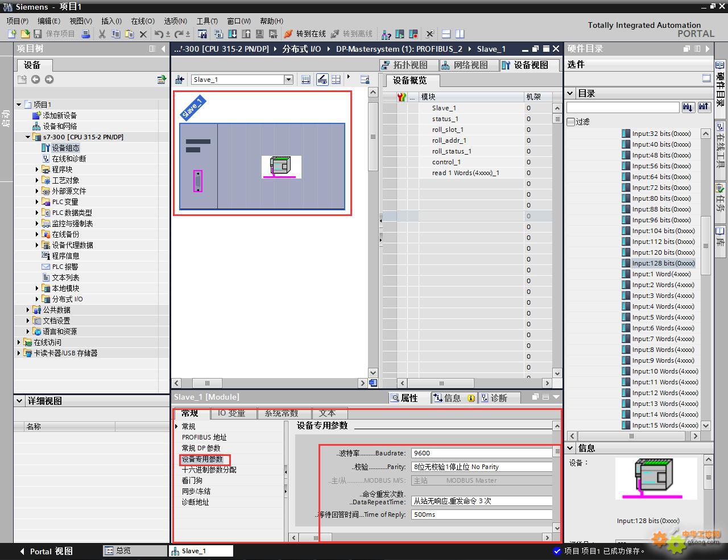Click the Cut scissors icon
The image size is (728, 560).
pos(102,34)
